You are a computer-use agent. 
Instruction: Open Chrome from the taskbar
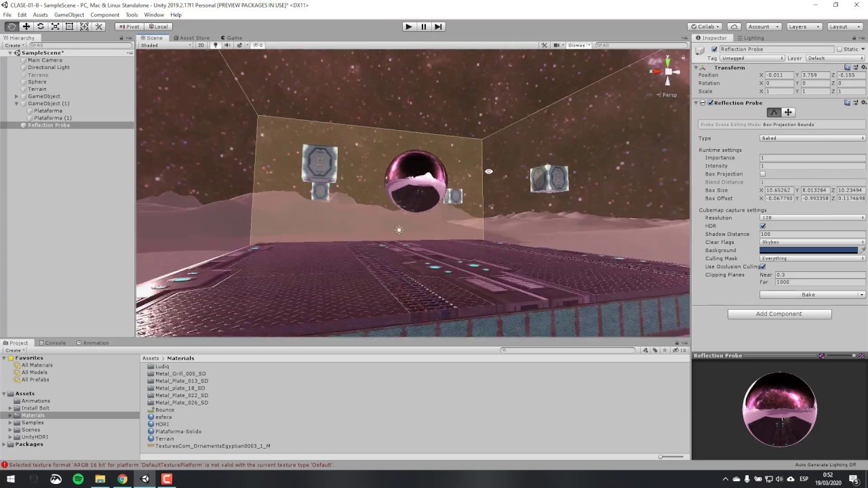click(122, 479)
